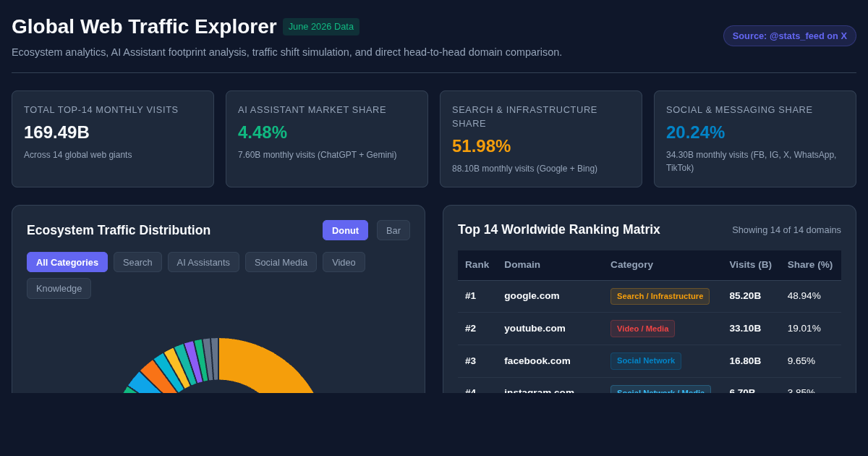This screenshot has height=456, width=868.
Task: Open the Source @stats_feed on X link
Action: [x=790, y=35]
